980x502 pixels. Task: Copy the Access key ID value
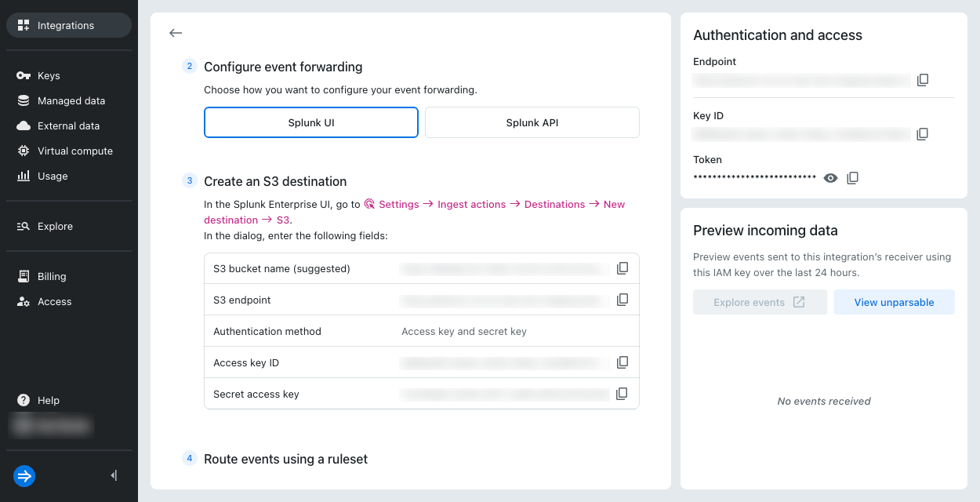tap(622, 362)
